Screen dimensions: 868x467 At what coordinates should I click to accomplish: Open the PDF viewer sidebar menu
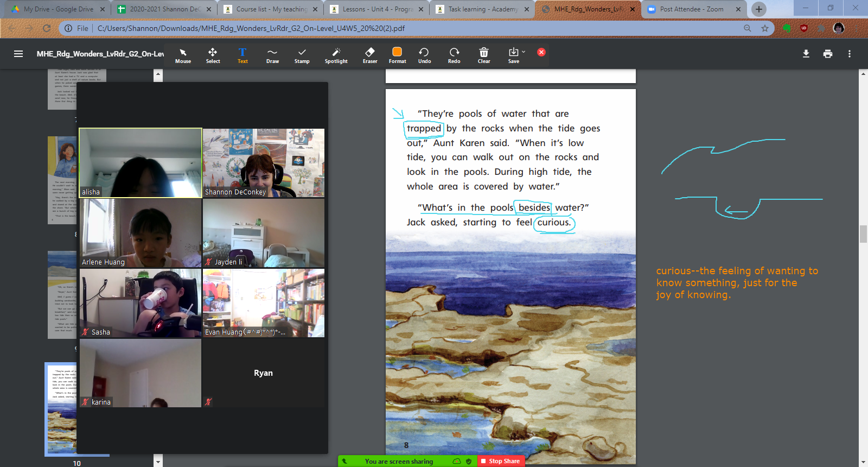[x=18, y=54]
